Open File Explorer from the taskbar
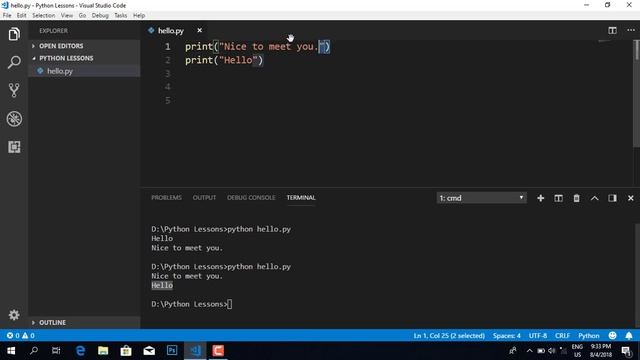This screenshot has width=640, height=360. tap(103, 351)
